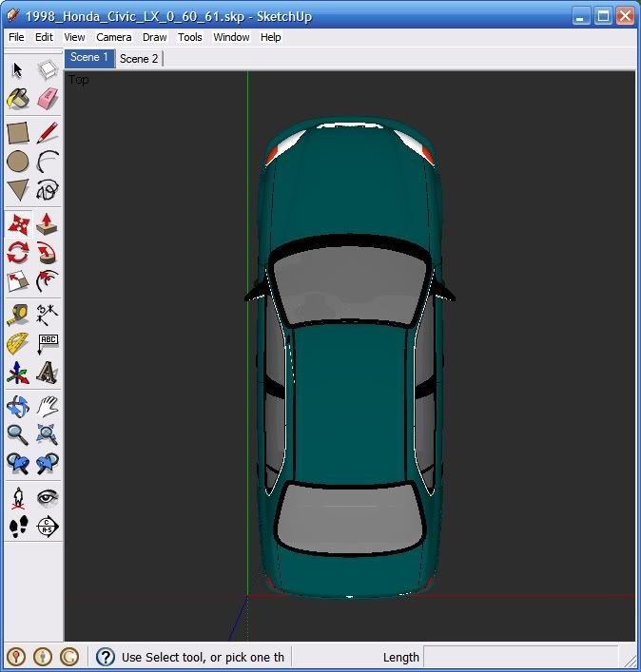Viewport: 641px width, 672px height.
Task: Select the Pan hand tool
Action: (48, 406)
